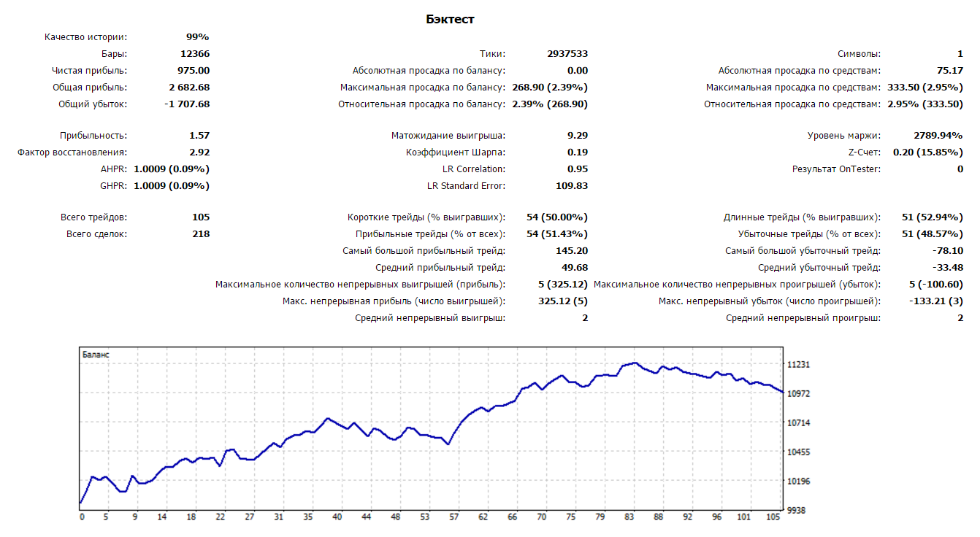This screenshot has width=980, height=537.
Task: Select the 10196 balance axis label
Action: (x=798, y=482)
